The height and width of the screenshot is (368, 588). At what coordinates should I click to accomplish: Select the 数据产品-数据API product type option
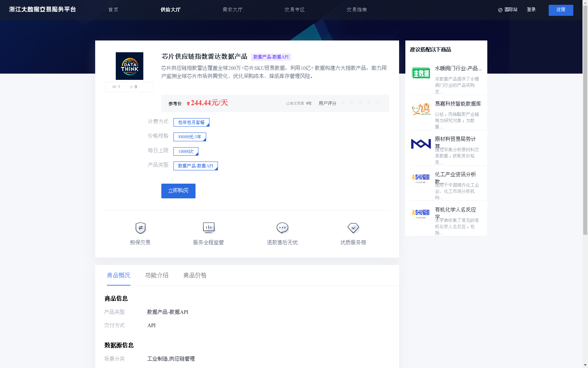click(196, 166)
